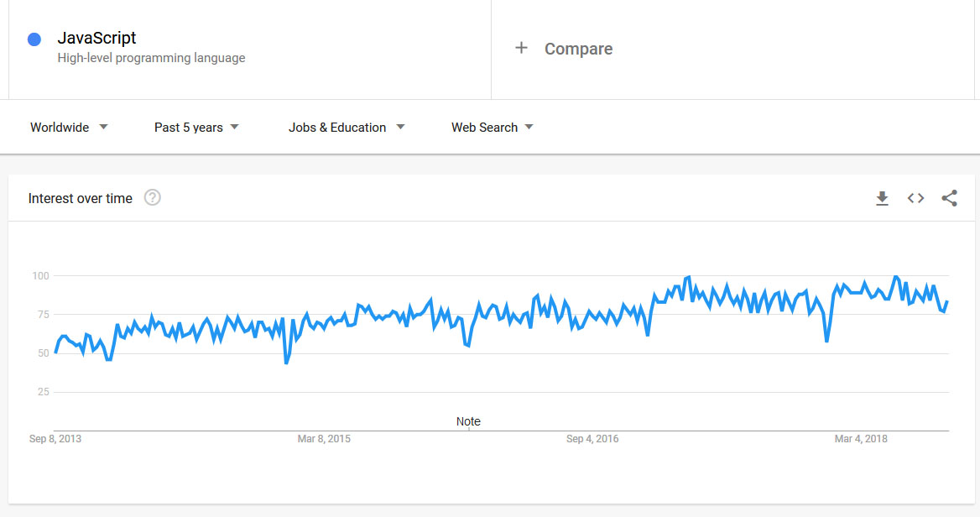Screen dimensions: 980x517
Task: Expand the Web Search type dropdown
Action: pyautogui.click(x=493, y=128)
